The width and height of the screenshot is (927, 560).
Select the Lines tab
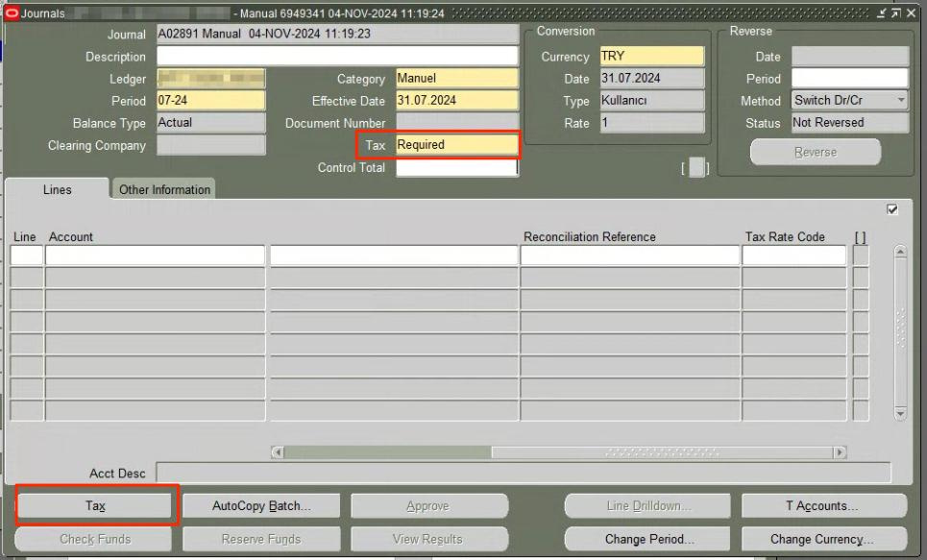[57, 189]
